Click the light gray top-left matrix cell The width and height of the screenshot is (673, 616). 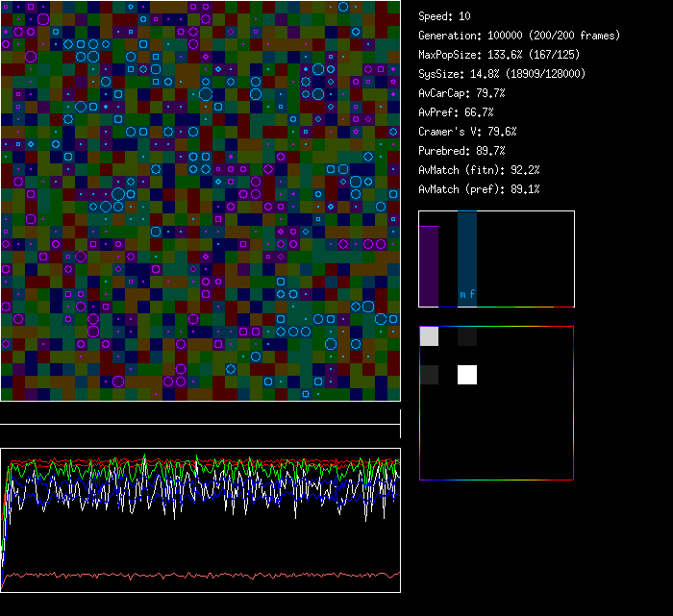429,336
